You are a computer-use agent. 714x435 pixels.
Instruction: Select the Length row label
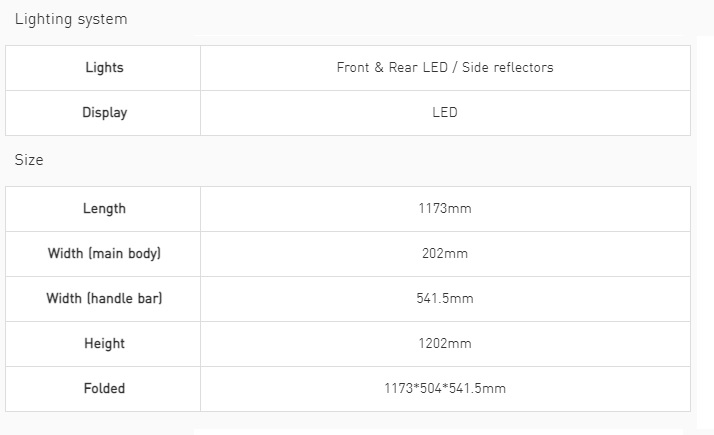coord(104,209)
